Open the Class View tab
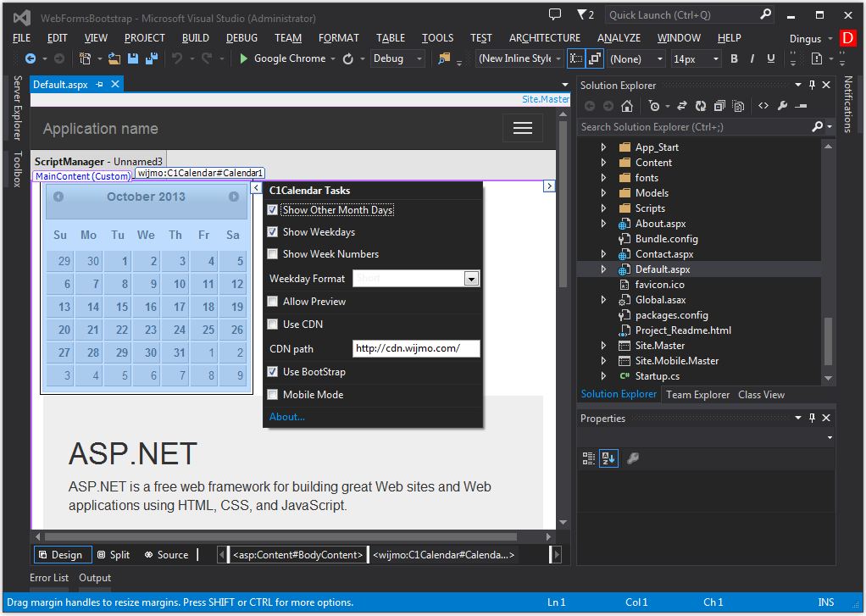The height and width of the screenshot is (616, 866). 761,395
